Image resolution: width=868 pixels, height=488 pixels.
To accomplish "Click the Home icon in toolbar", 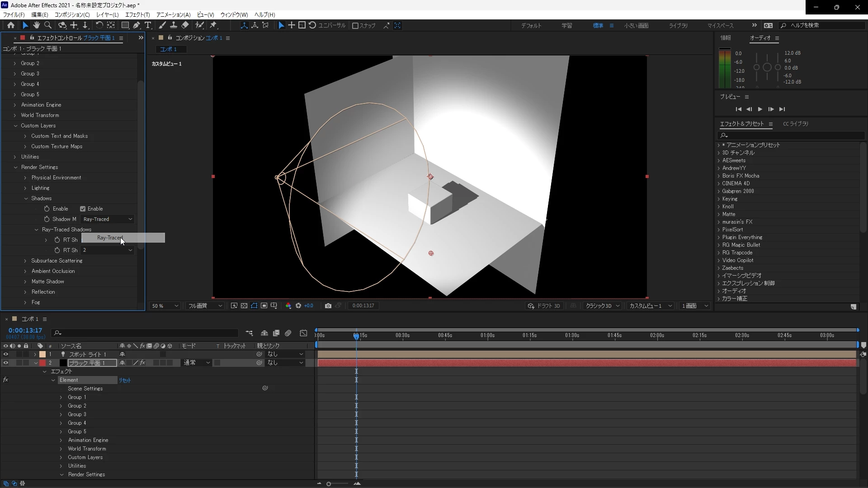I will tap(11, 25).
